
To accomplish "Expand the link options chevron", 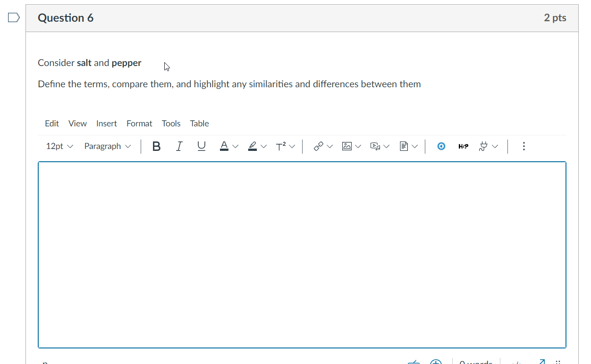I will coord(330,147).
